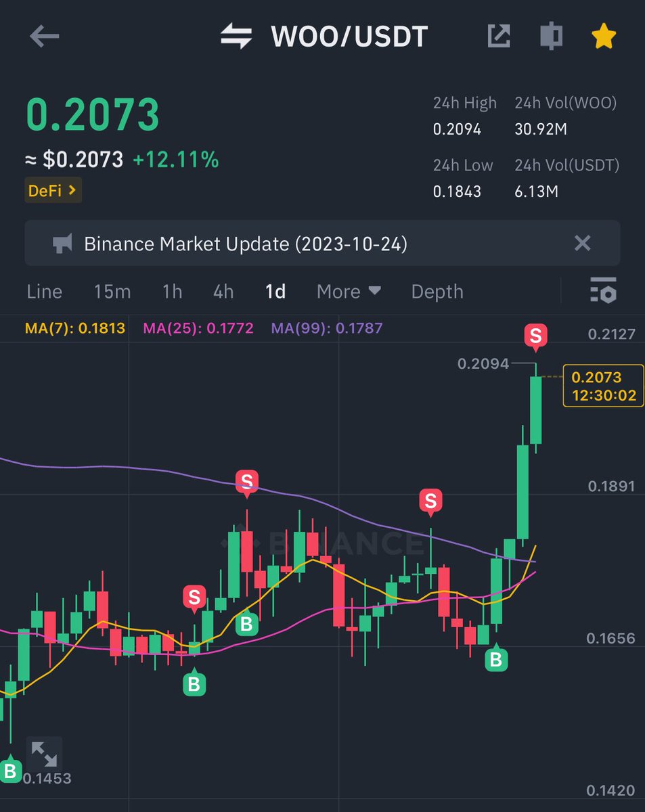Tap the B marker beside the 0.1453 label
The image size is (645, 812).
tap(9, 769)
